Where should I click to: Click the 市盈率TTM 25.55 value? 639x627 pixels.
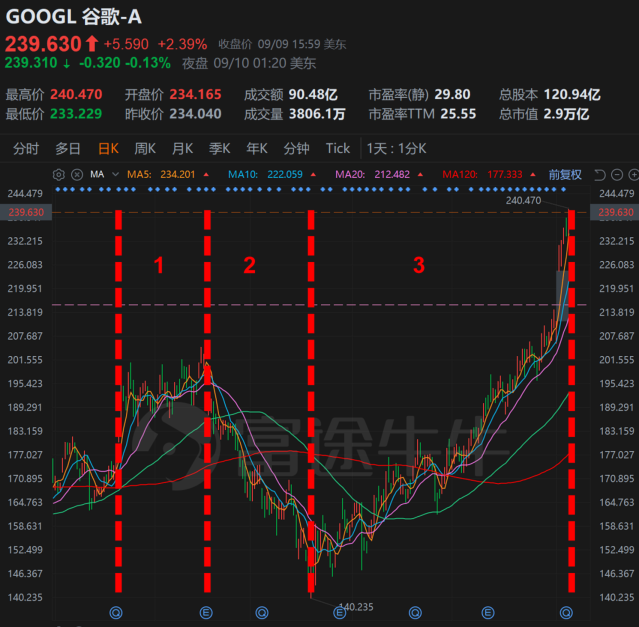point(458,114)
